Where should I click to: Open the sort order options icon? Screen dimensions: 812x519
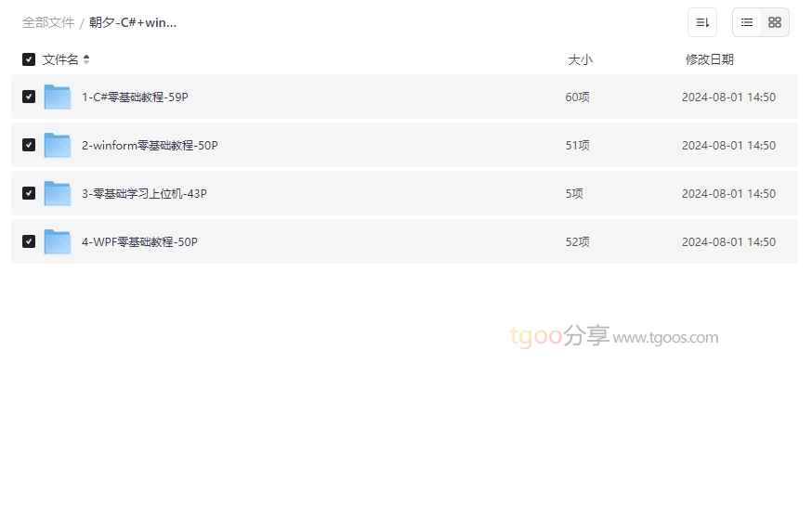(702, 22)
